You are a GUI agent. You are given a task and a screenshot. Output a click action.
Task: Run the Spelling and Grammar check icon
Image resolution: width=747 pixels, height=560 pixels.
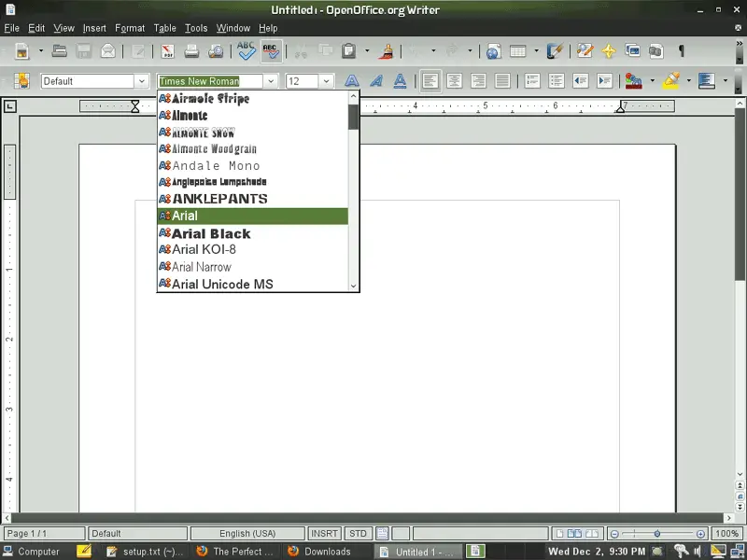click(x=247, y=51)
